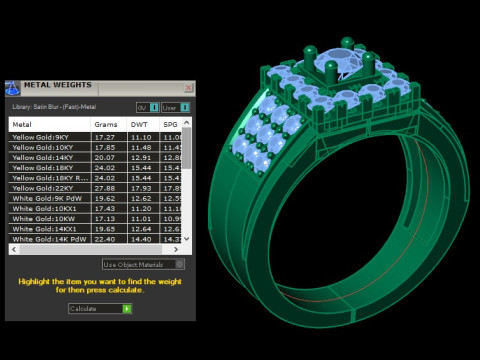Click the table scroll up arrow
480x360 pixels.
pyautogui.click(x=187, y=123)
